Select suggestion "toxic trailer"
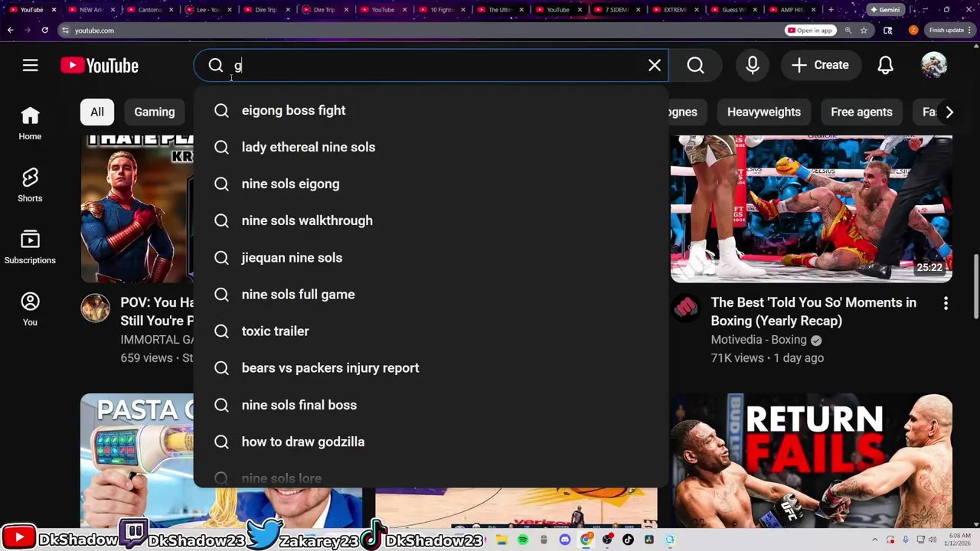This screenshot has width=980, height=551. 430,331
